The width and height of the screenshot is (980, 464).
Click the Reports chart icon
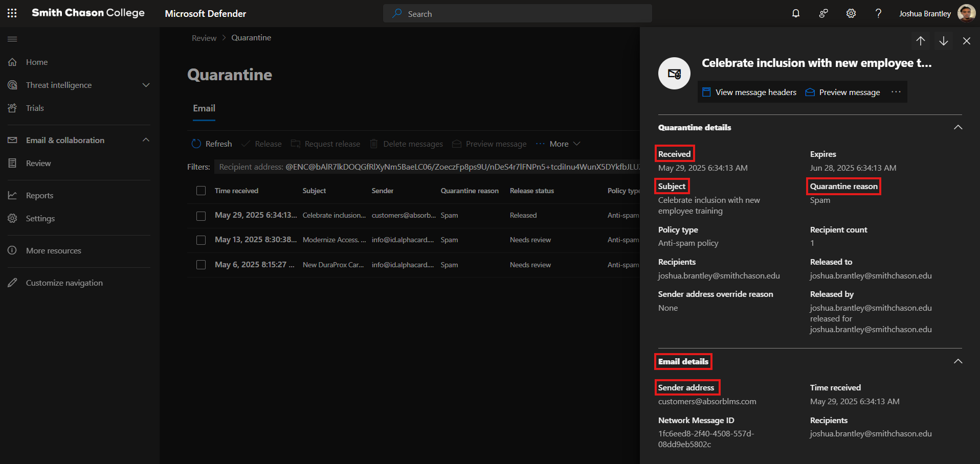12,195
